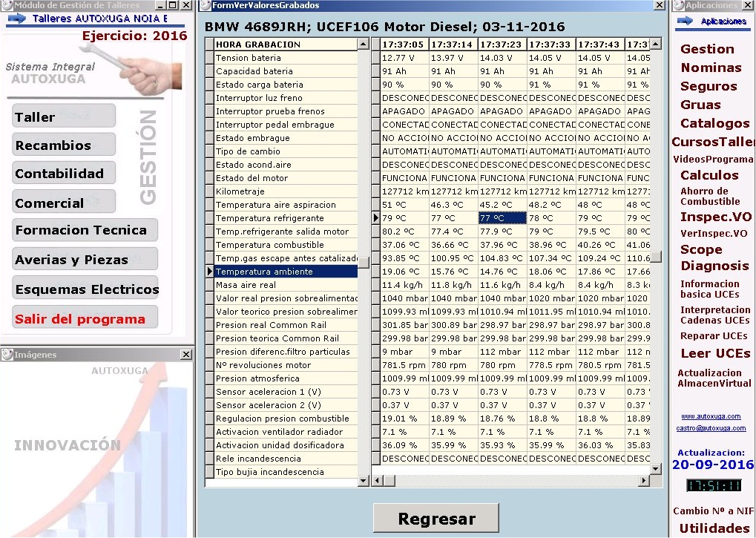Screen dimensions: 756x538
Task: Open Scope application
Action: click(701, 250)
